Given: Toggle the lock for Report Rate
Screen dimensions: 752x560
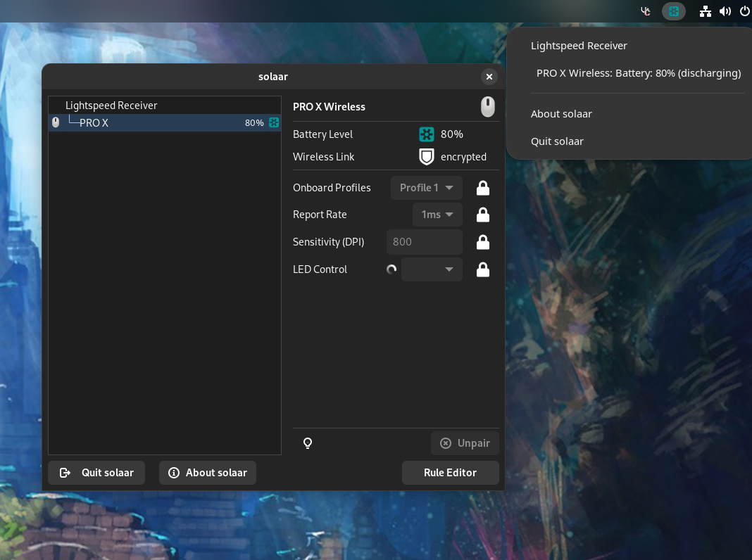Looking at the screenshot, I should [x=483, y=215].
